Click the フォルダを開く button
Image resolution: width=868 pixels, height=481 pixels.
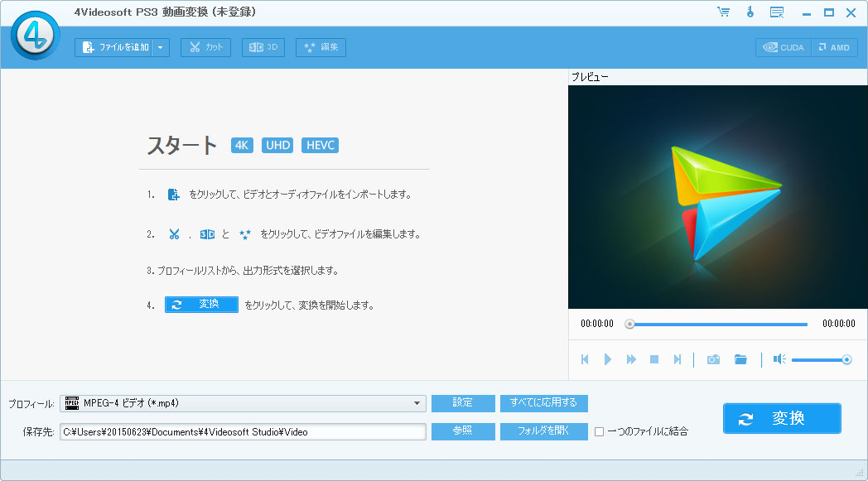click(x=543, y=431)
